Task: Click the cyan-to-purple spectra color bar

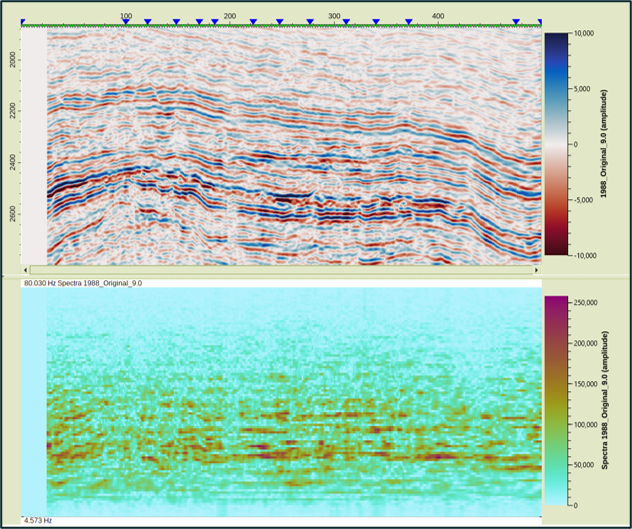Action: (556, 400)
